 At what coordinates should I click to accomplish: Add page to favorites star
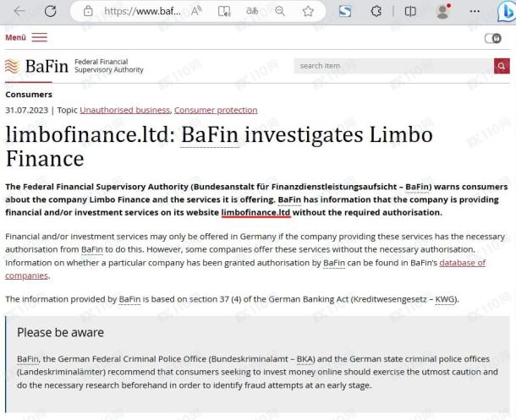(x=308, y=11)
